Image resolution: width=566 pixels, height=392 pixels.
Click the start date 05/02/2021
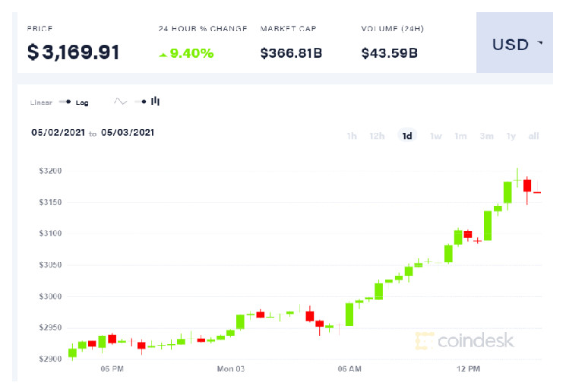(x=57, y=132)
